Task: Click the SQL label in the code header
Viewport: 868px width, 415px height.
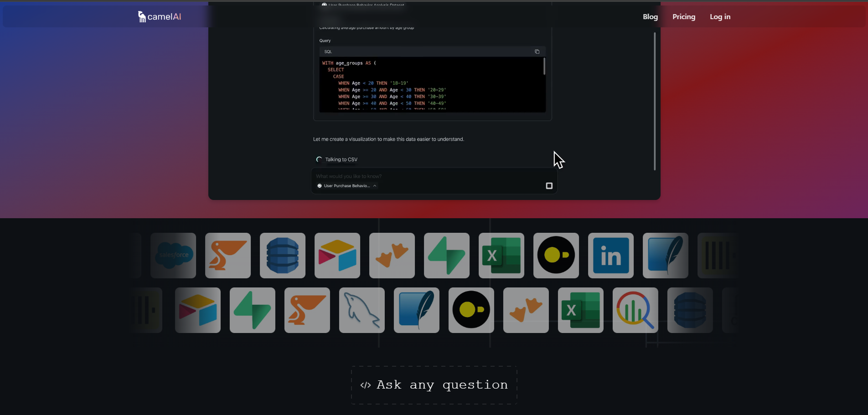Action: (x=328, y=51)
